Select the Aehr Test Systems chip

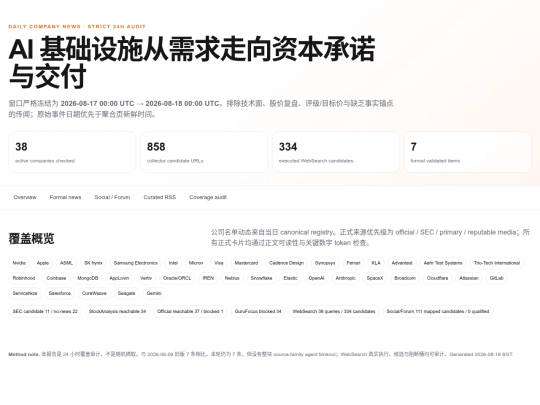coord(443,263)
